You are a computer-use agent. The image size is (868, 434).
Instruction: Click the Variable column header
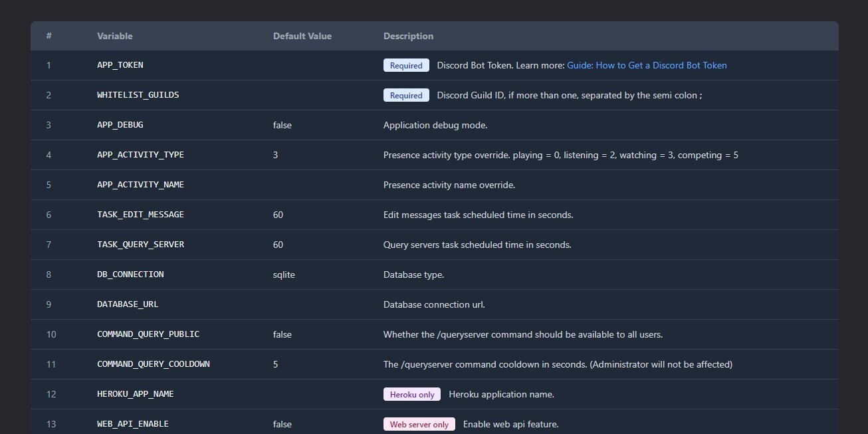[x=114, y=36]
